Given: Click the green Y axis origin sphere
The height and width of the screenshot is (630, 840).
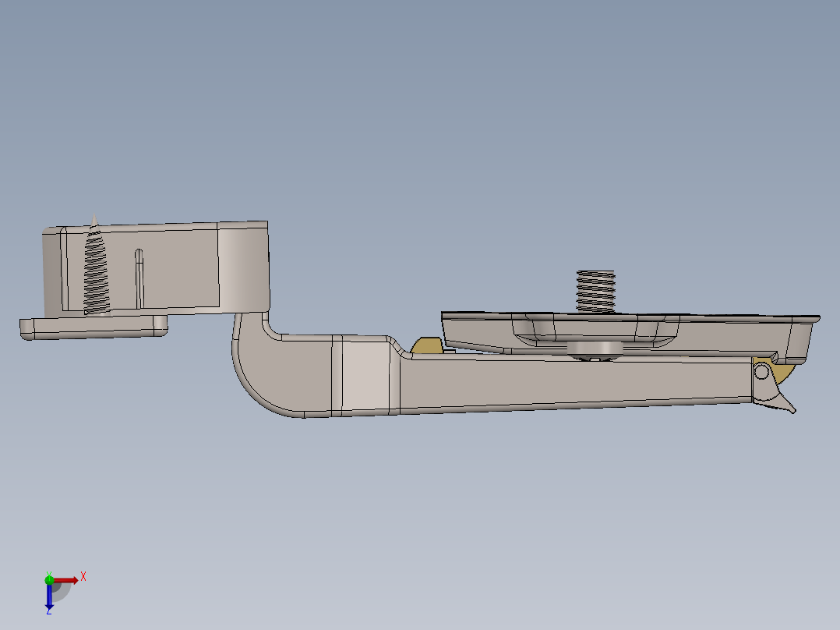Looking at the screenshot, I should [50, 580].
